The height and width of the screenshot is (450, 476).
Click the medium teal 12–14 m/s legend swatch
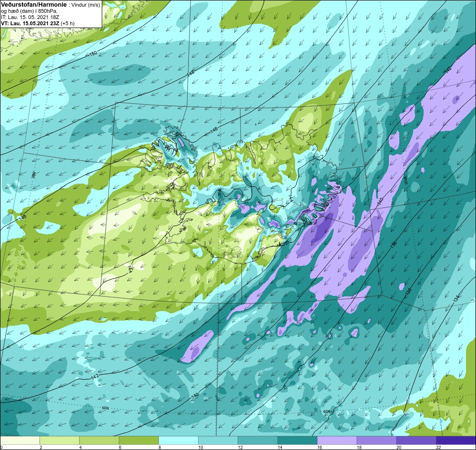tap(258, 440)
